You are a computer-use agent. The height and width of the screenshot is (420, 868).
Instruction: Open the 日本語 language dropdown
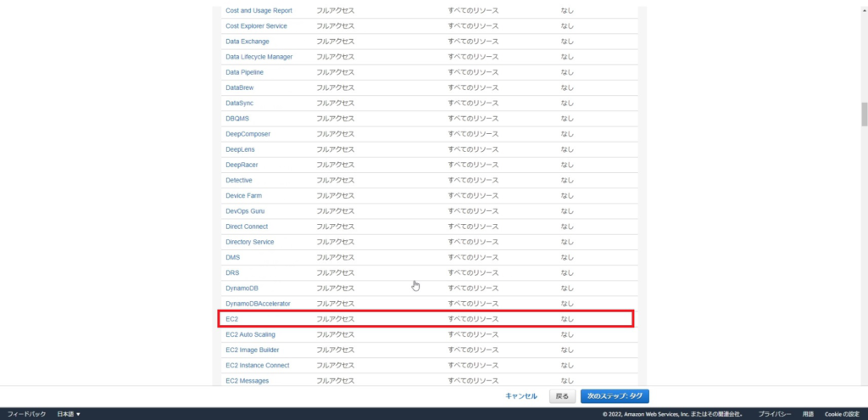(69, 414)
